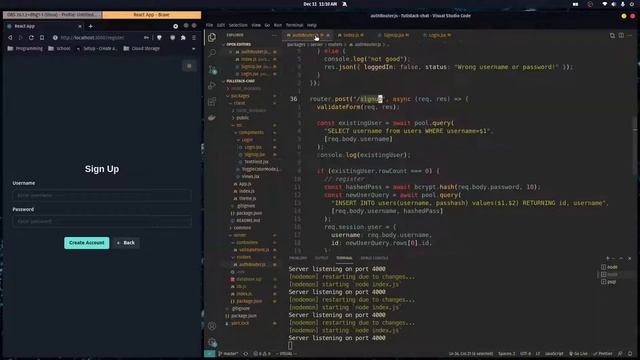Image resolution: width=640 pixels, height=360 pixels.
Task: Open database.sql in the Explorer tree
Action: pyautogui.click(x=249, y=279)
